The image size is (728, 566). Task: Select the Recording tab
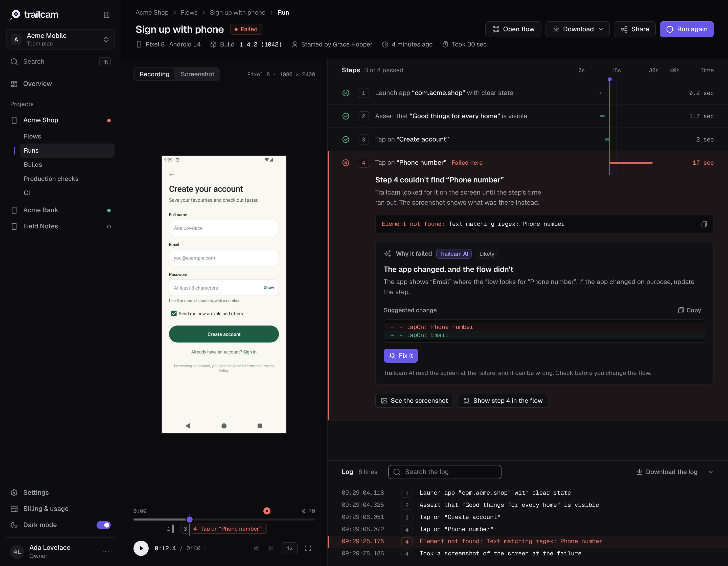pos(154,74)
